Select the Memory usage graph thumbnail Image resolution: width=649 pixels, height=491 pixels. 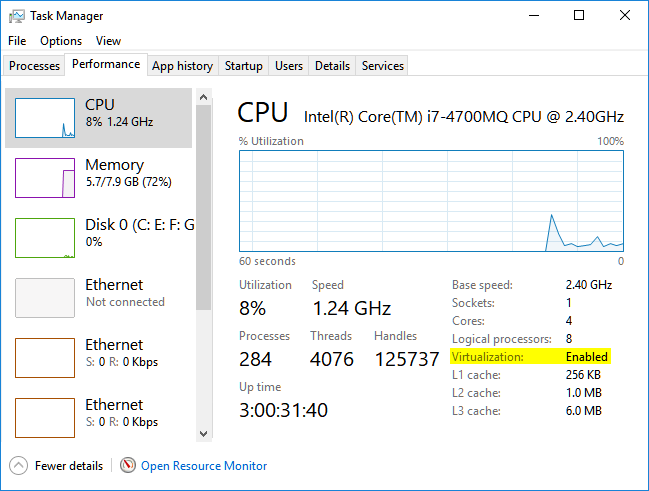(x=45, y=178)
